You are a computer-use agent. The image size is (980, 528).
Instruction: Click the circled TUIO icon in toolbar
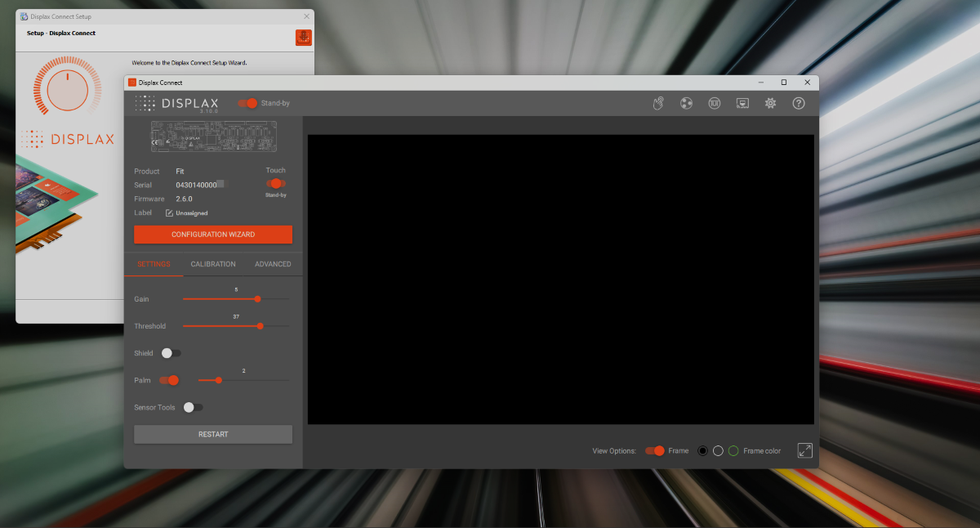click(715, 103)
